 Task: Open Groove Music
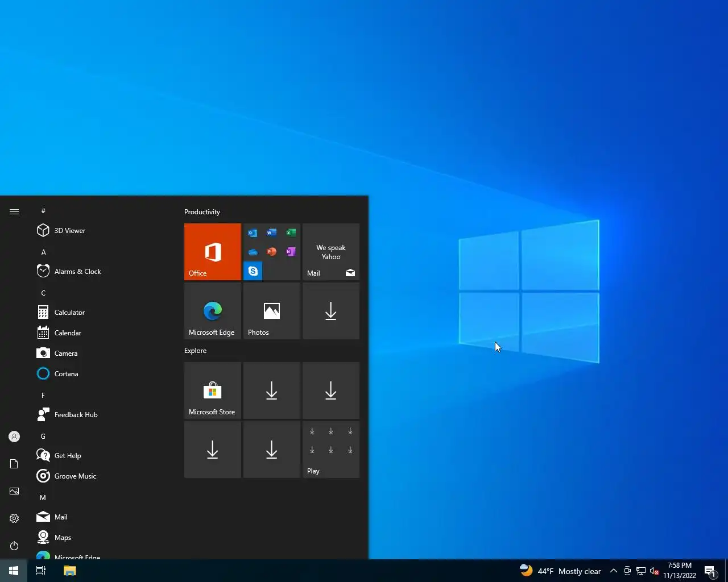point(101,476)
